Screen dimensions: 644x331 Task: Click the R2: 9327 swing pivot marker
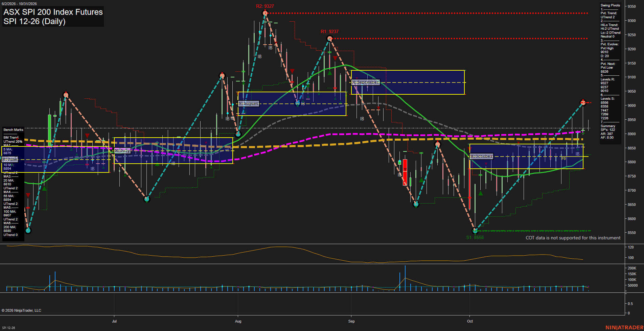pos(265,13)
